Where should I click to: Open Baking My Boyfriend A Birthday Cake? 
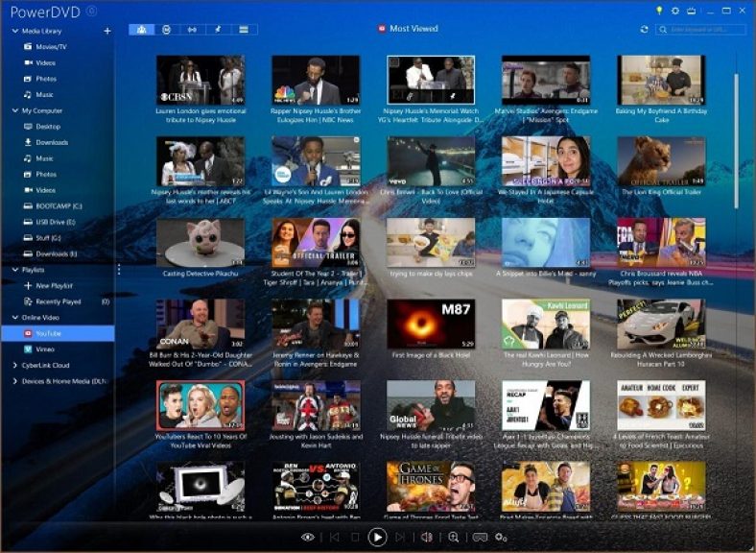pyautogui.click(x=661, y=80)
